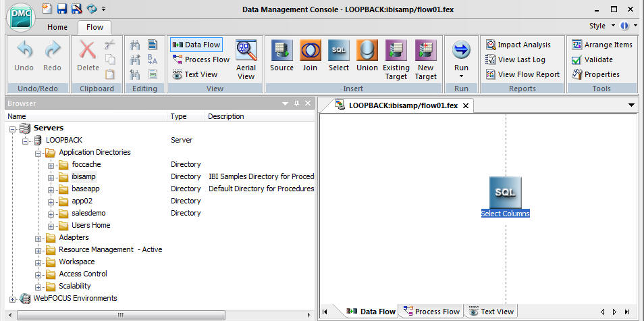Select Resource Management - Active folder
Screen dimensions: 644x321
tap(111, 249)
